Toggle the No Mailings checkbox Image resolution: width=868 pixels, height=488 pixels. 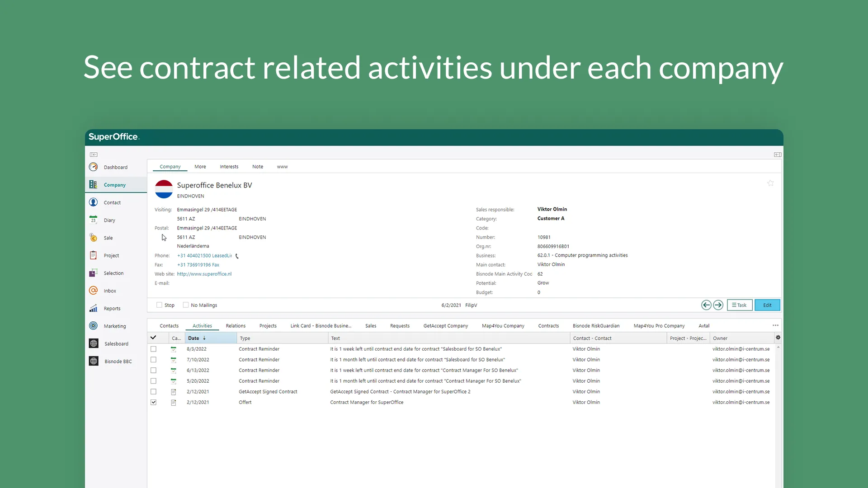(x=186, y=305)
